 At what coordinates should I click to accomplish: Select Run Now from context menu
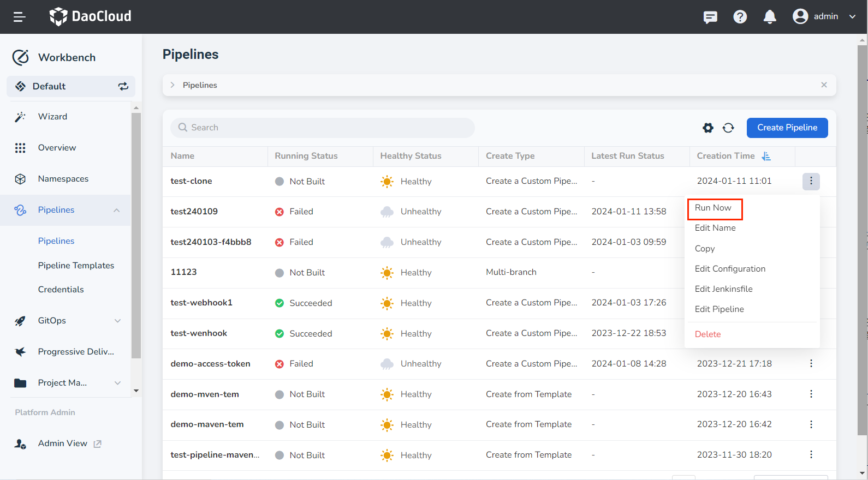click(x=713, y=208)
